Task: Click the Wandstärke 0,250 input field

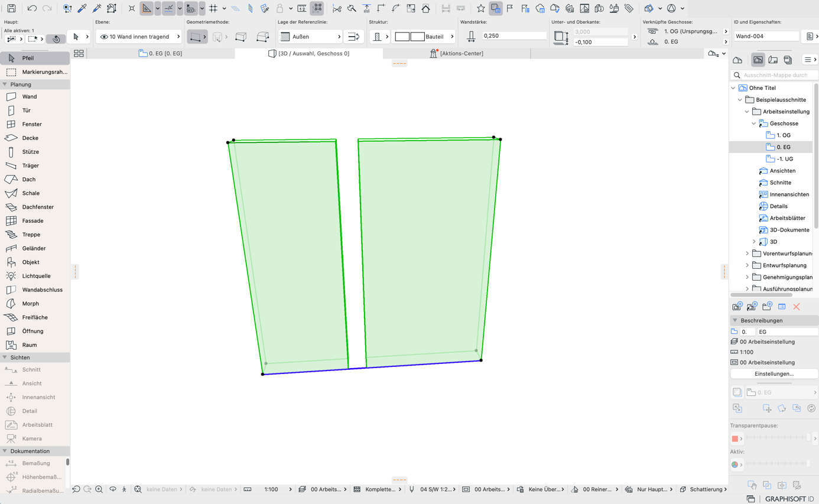Action: pos(514,36)
